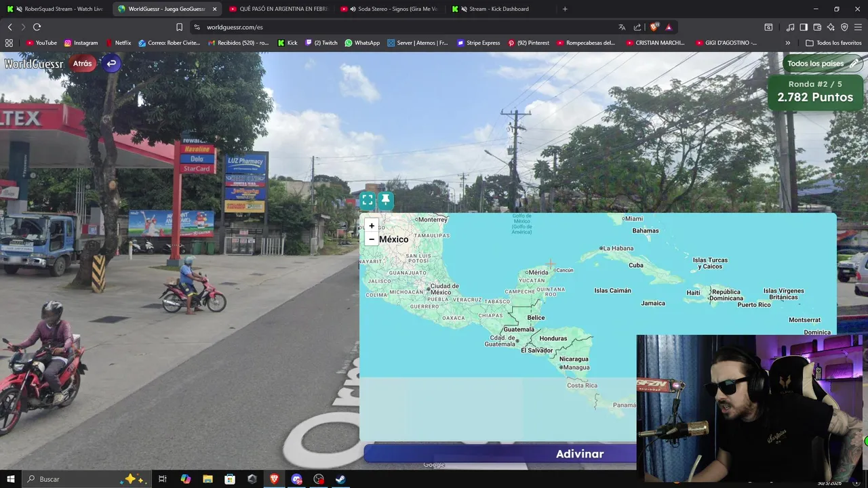
Task: Open Discord from the taskbar
Action: point(296,479)
